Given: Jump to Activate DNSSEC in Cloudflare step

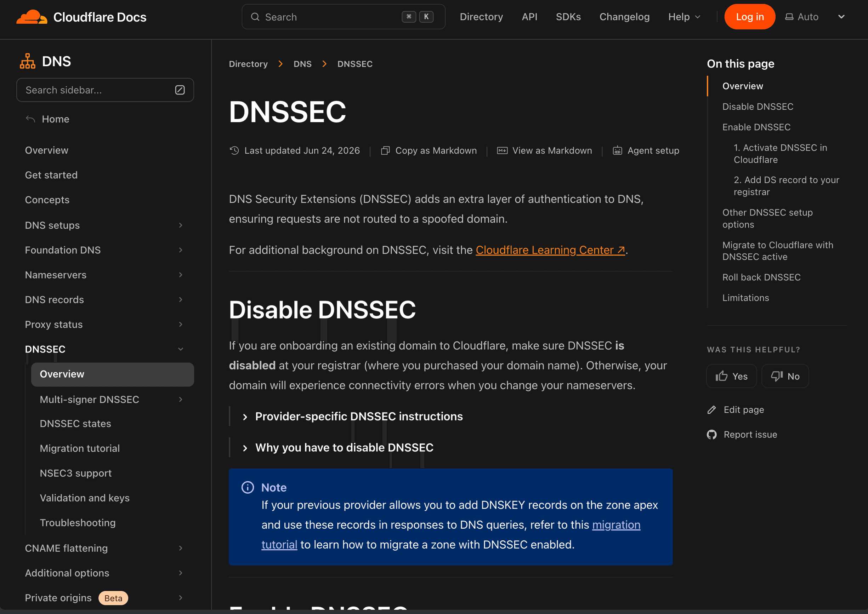Looking at the screenshot, I should [780, 154].
